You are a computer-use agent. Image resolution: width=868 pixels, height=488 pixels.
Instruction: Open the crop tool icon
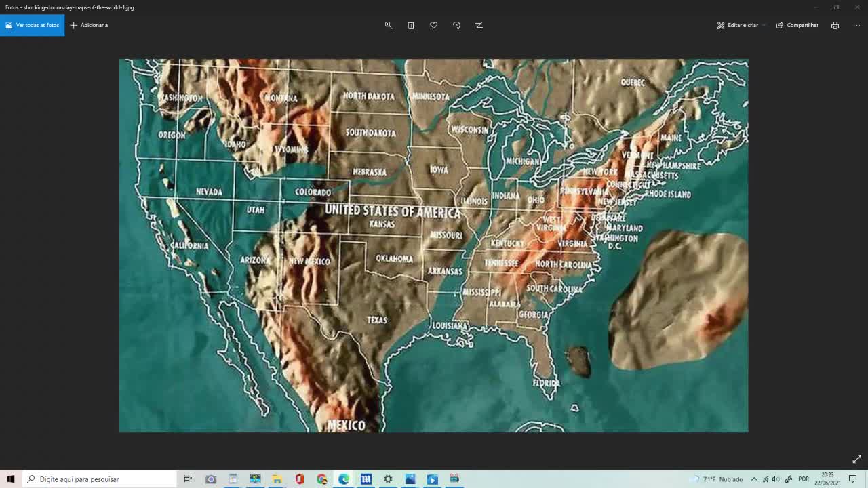479,25
